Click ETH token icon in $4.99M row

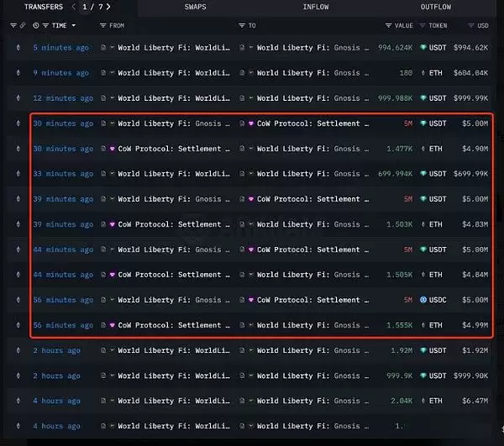423,325
